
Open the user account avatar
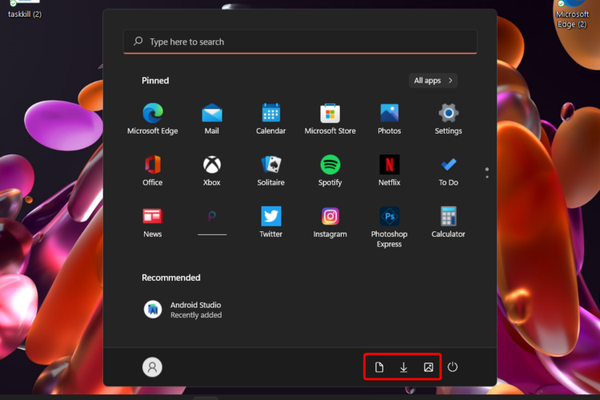pyautogui.click(x=152, y=367)
